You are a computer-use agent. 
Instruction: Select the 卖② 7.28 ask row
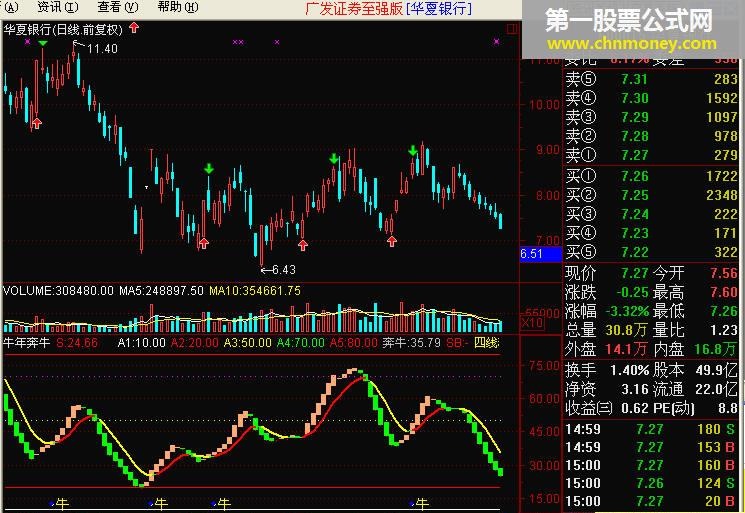point(651,136)
